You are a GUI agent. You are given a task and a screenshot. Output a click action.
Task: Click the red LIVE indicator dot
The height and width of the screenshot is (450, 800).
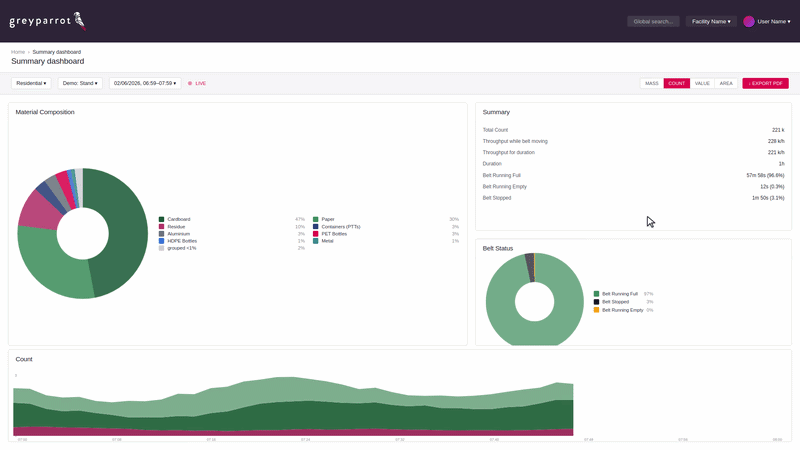pos(190,83)
